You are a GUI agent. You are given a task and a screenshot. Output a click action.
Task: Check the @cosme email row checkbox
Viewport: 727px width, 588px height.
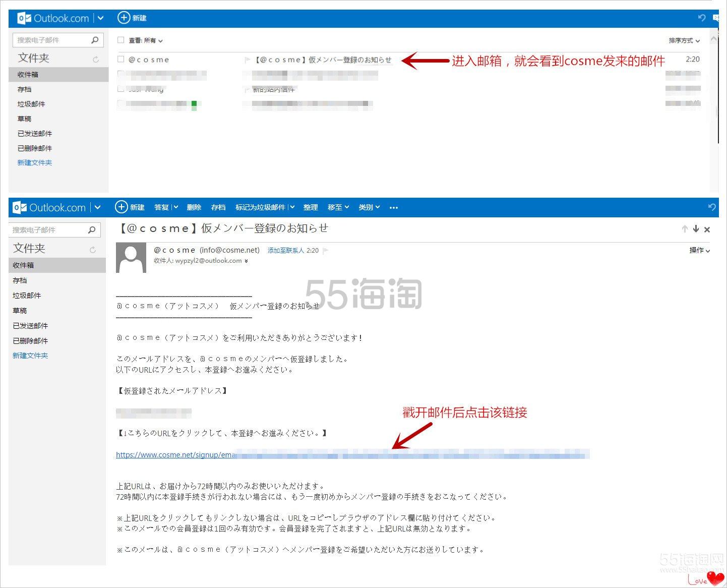tap(120, 59)
